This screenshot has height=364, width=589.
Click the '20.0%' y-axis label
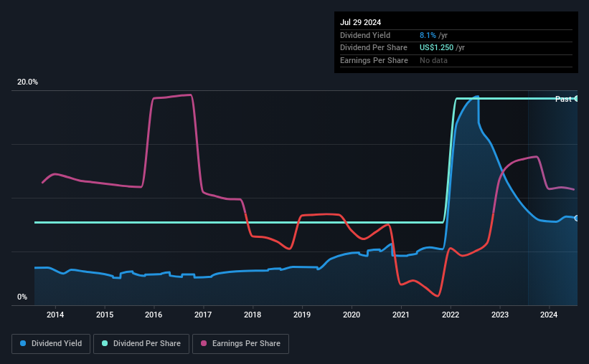[27, 82]
